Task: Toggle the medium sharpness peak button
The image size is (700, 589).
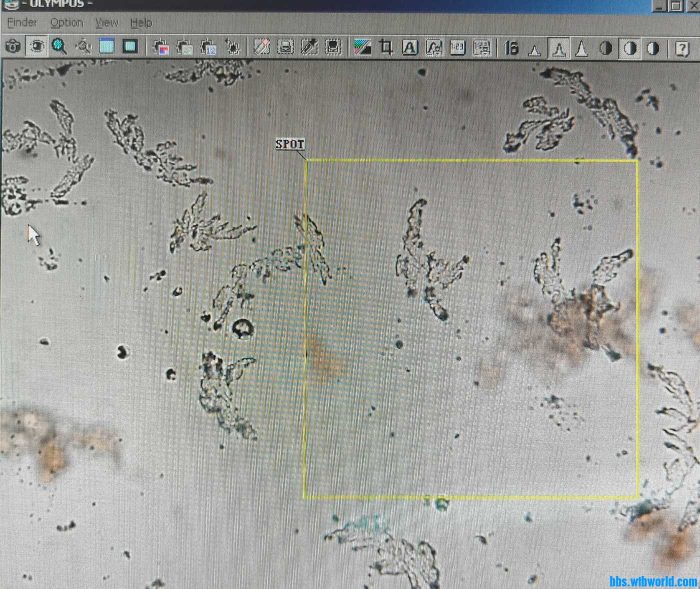Action: coord(558,49)
